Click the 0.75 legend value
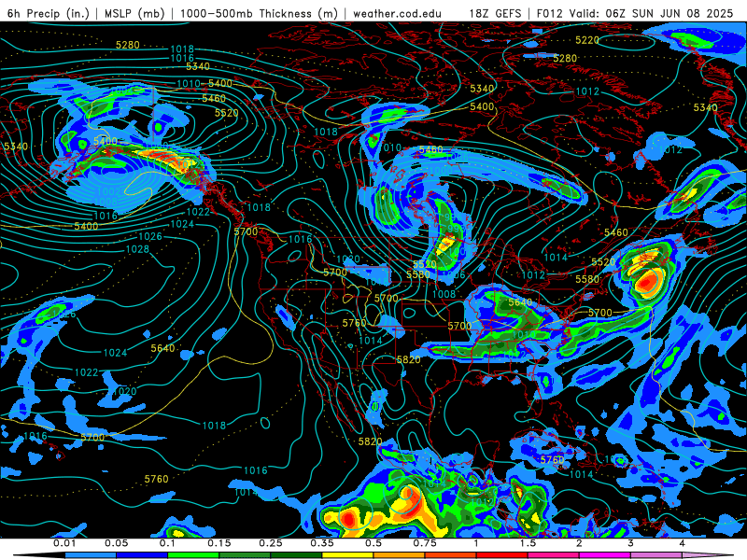Viewport: 747px width, 560px height. (x=425, y=543)
